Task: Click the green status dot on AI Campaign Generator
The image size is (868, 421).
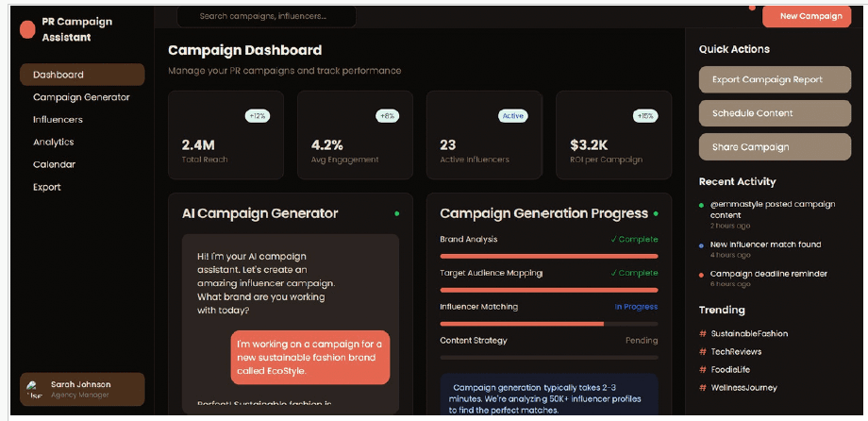Action: 396,214
